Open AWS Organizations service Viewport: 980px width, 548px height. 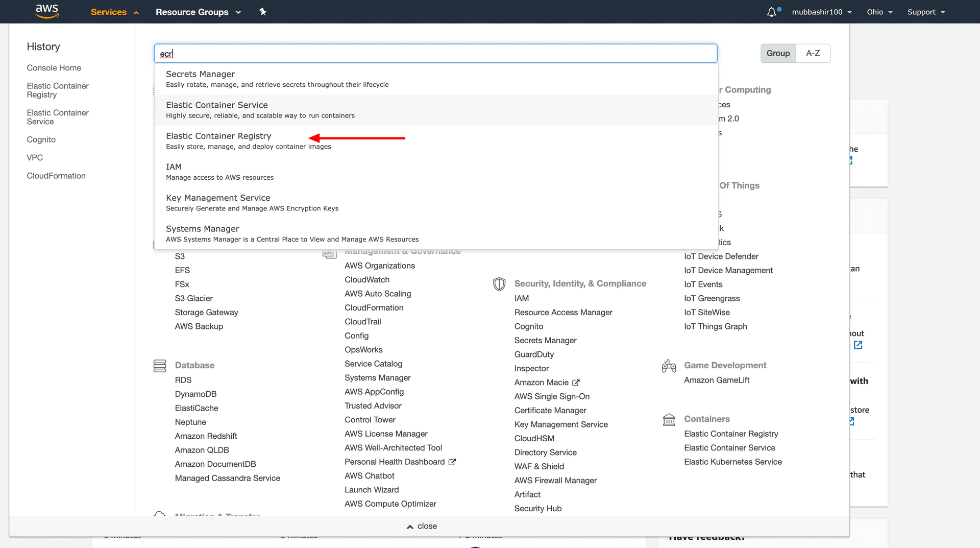click(x=379, y=266)
